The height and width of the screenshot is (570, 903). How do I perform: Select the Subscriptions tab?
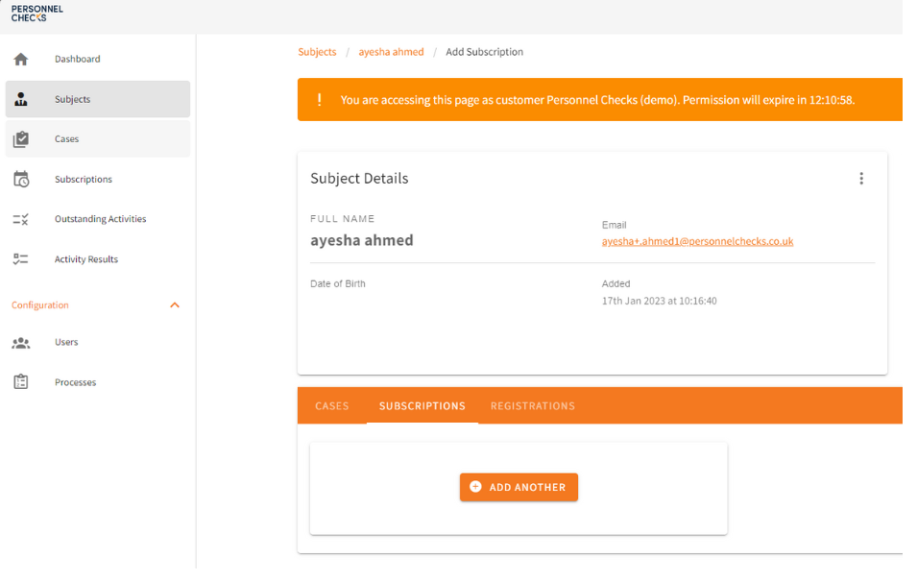click(422, 406)
